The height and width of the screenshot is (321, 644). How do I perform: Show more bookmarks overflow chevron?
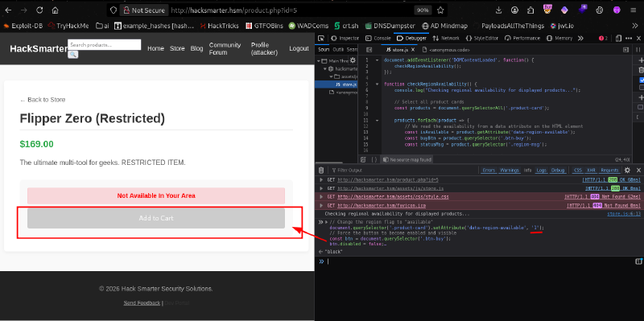634,26
